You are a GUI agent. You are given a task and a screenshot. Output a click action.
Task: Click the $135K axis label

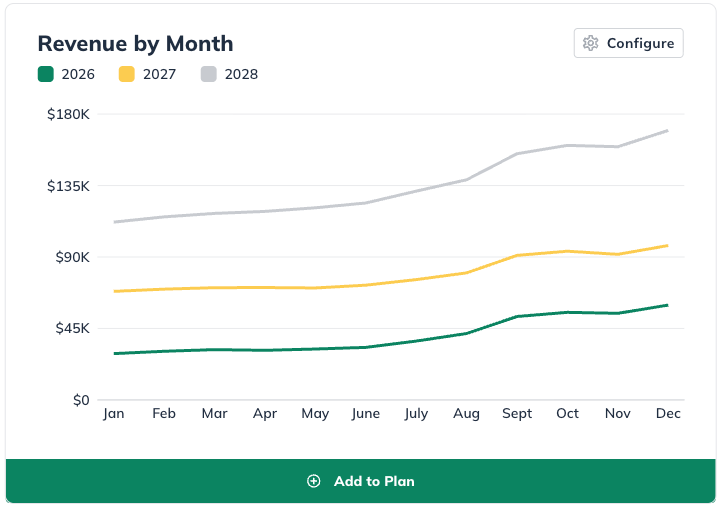point(68,186)
